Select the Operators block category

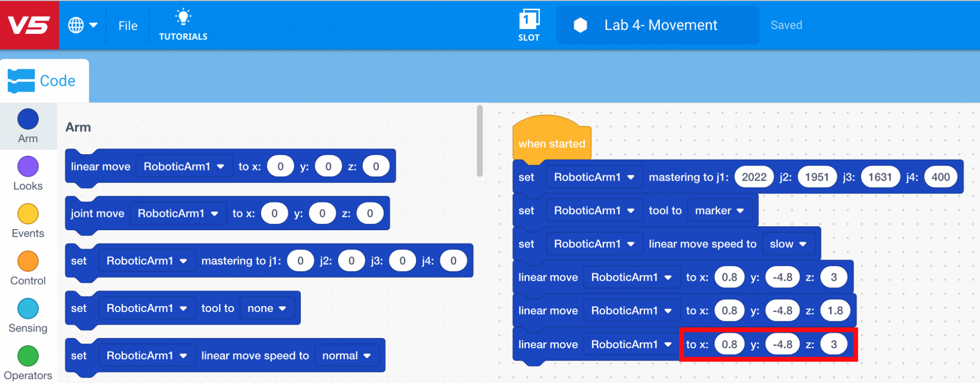(x=28, y=362)
